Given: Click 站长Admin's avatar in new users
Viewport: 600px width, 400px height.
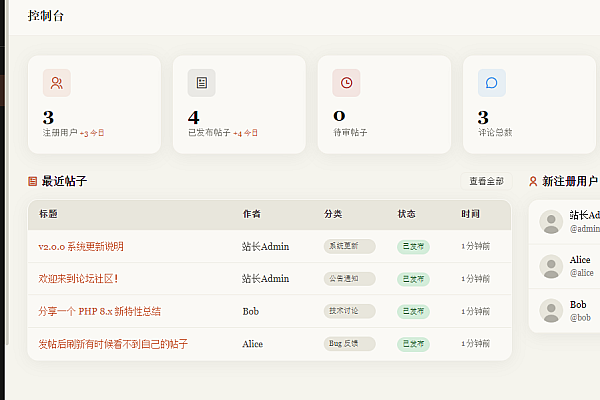Looking at the screenshot, I should pos(551,222).
